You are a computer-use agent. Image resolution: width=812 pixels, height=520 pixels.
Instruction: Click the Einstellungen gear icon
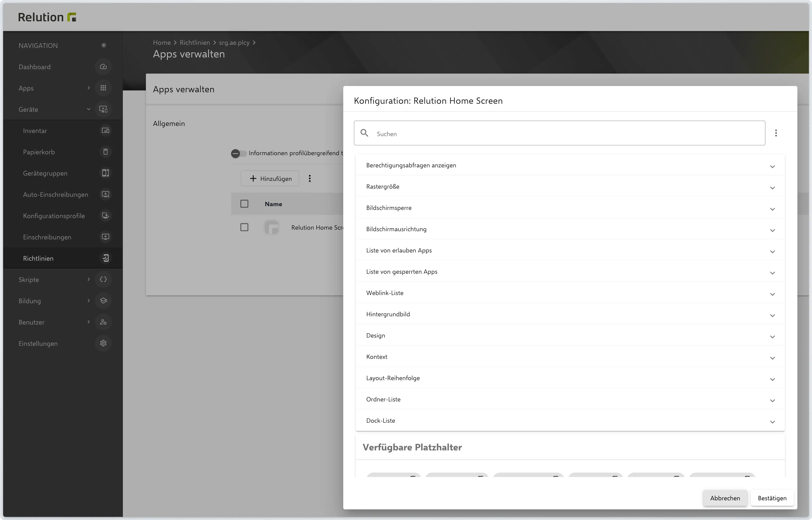(x=103, y=343)
